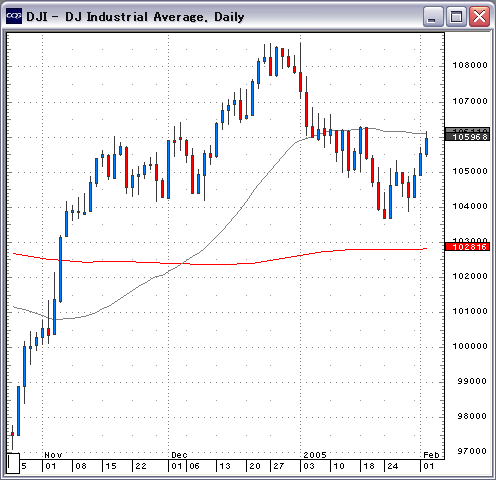Close the DJI chart window
Screen dimensions: 496x480
[x=479, y=17]
